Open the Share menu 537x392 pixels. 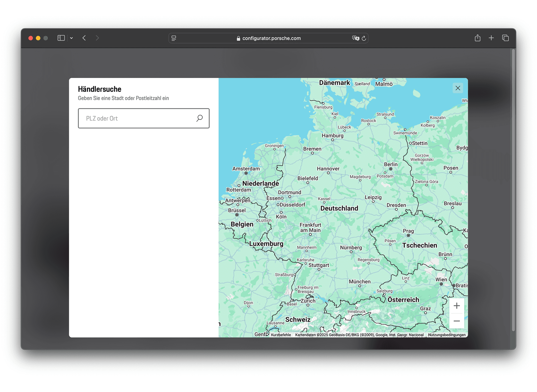click(478, 38)
